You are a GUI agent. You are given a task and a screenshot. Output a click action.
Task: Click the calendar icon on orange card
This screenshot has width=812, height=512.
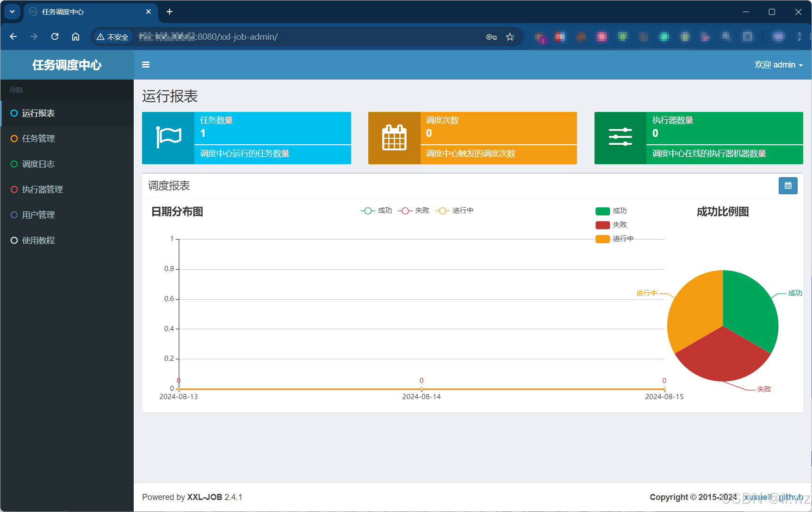click(394, 137)
